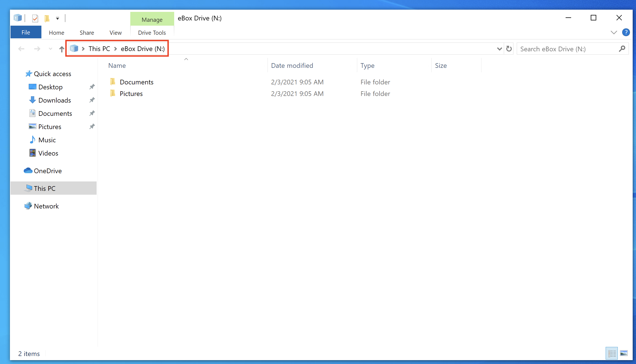The width and height of the screenshot is (636, 364).
Task: Open address bar previous locations dropdown
Action: tap(499, 49)
